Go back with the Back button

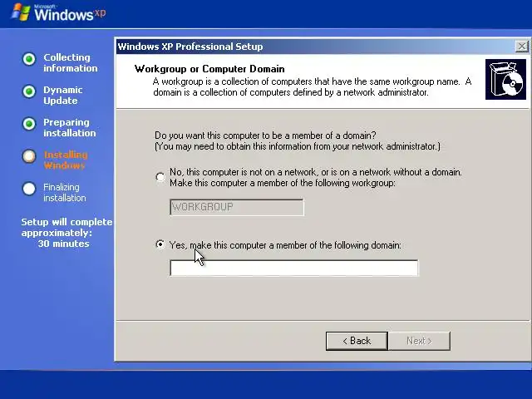(357, 341)
